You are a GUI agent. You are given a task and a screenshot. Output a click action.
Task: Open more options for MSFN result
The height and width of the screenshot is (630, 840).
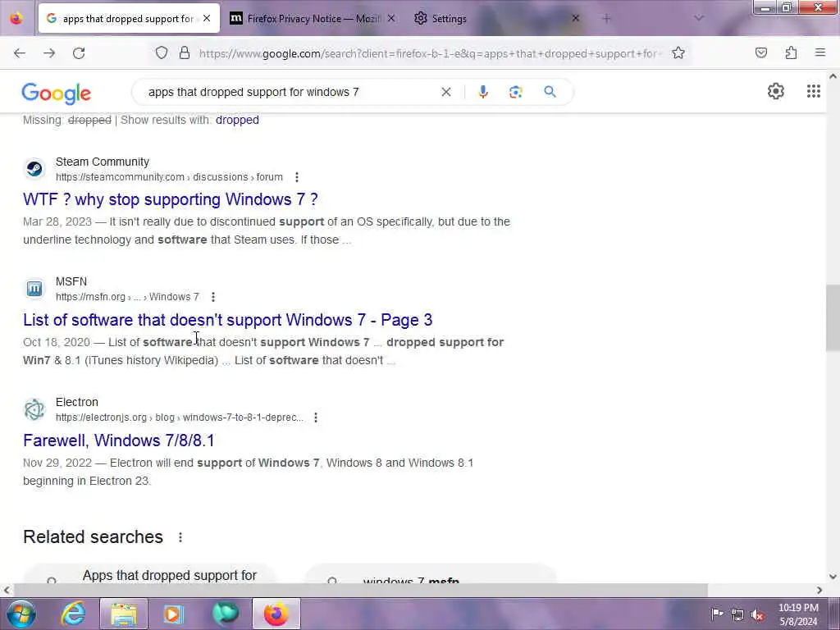click(213, 297)
